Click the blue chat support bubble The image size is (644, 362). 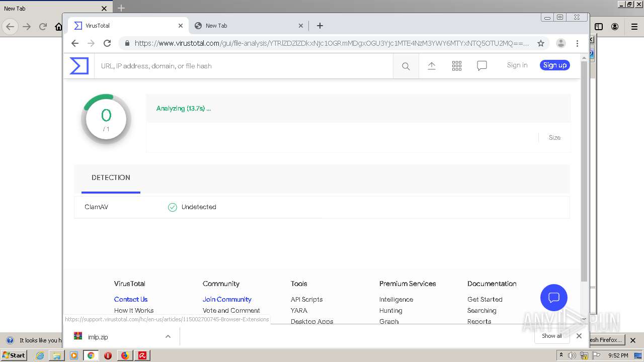[554, 298]
